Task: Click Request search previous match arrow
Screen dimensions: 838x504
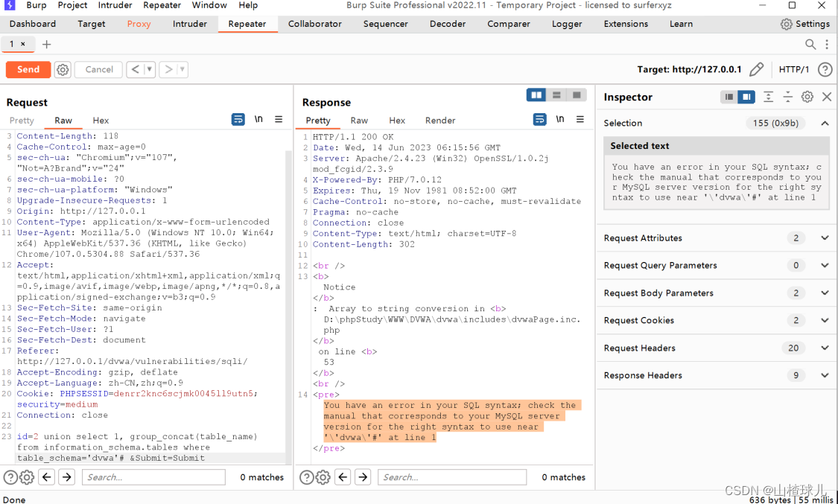Action: tap(47, 476)
